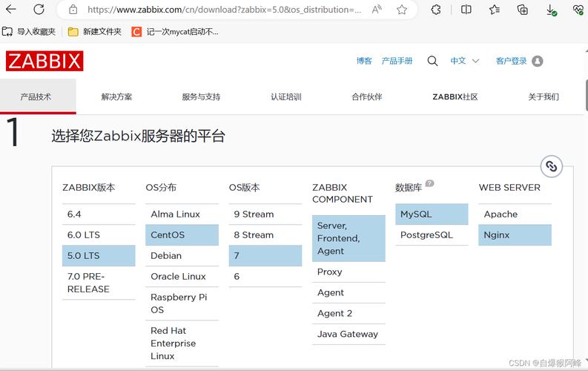This screenshot has width=588, height=371.
Task: Open the 关于我们 menu
Action: 544,96
